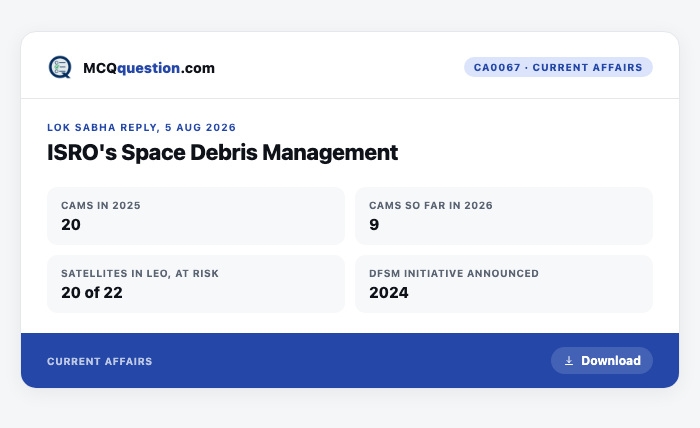Click the Download button in the footer
This screenshot has width=700, height=428.
[x=602, y=361]
